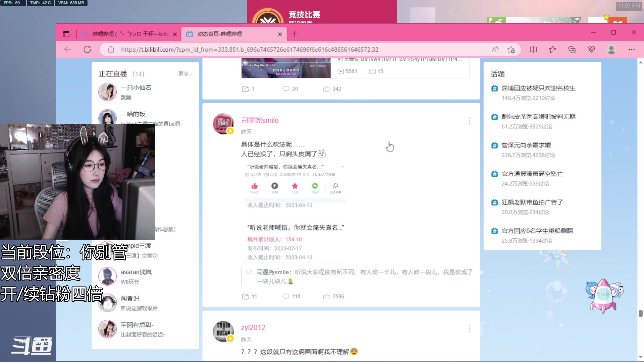Open the browser profile avatar
This screenshot has height=362, width=644.
pyautogui.click(x=611, y=50)
